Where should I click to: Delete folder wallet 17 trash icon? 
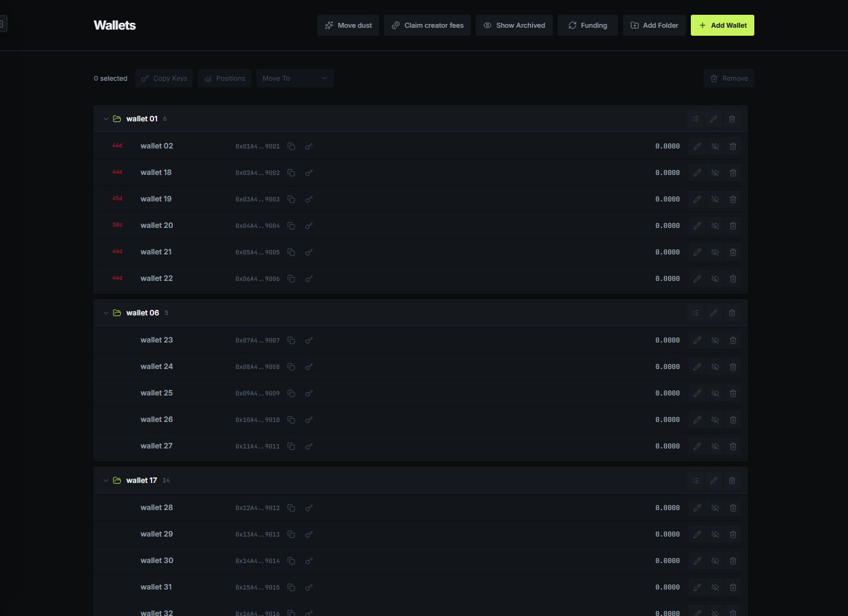732,480
